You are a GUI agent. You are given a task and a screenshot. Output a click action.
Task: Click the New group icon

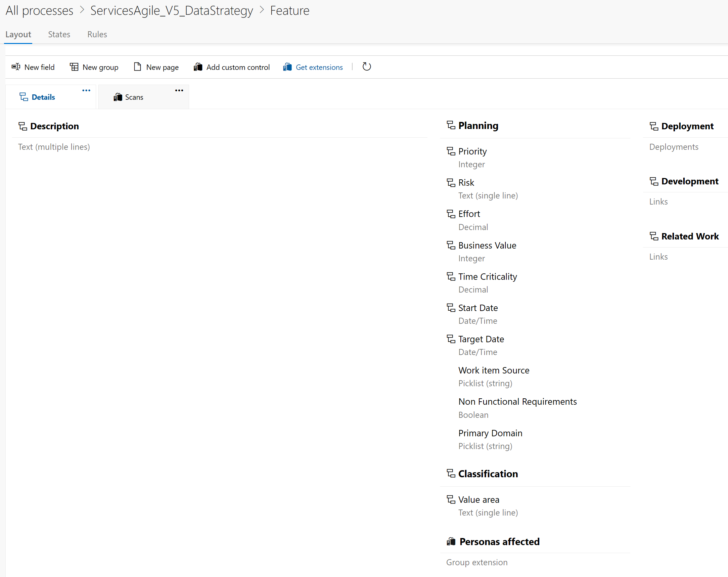[74, 67]
